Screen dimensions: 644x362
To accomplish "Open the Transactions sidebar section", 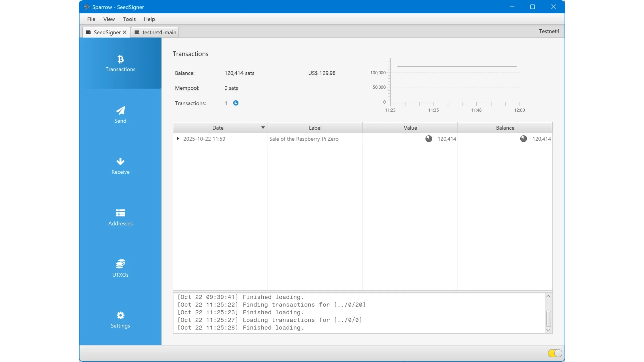I will coord(120,63).
